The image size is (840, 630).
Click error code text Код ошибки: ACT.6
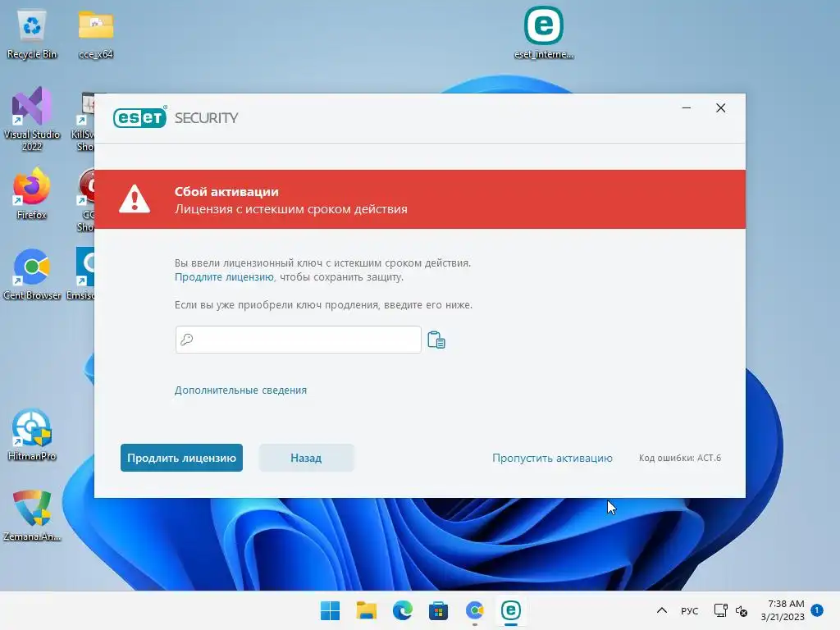click(x=680, y=458)
